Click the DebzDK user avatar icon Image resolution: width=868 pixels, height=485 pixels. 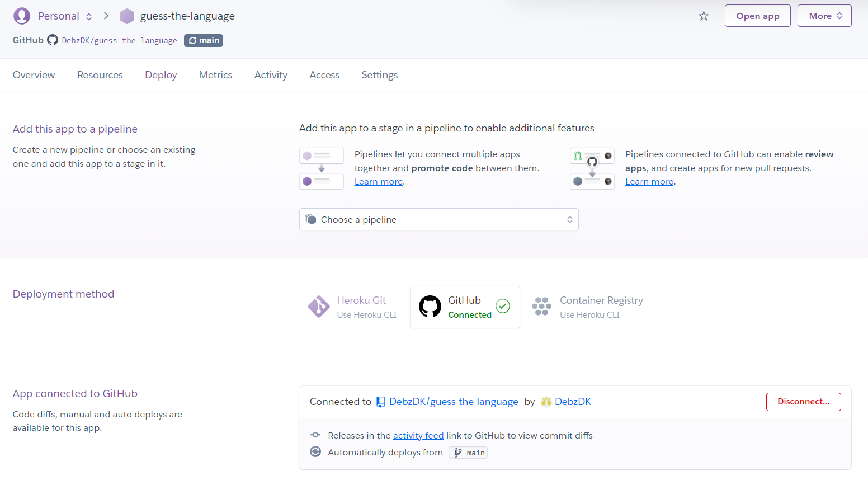546,402
